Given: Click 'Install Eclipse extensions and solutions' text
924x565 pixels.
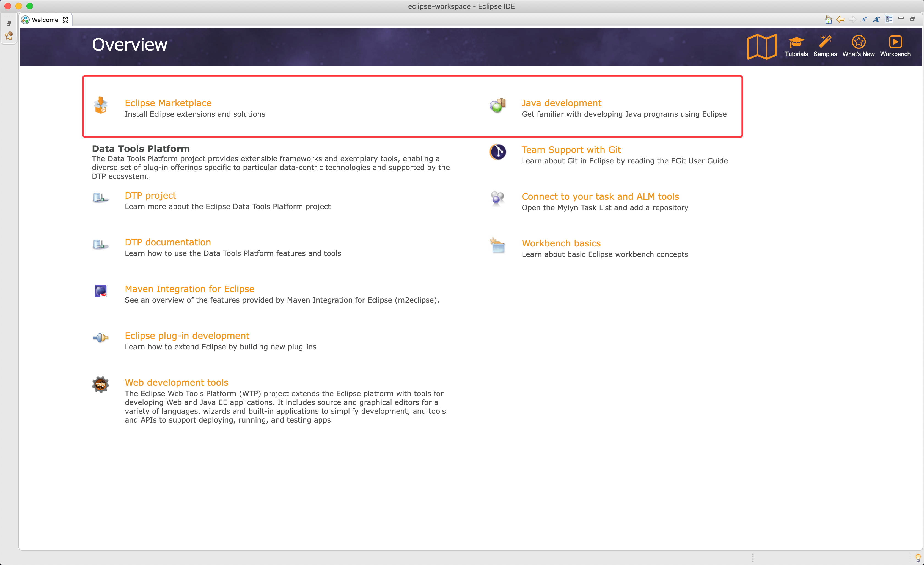Looking at the screenshot, I should pos(195,114).
